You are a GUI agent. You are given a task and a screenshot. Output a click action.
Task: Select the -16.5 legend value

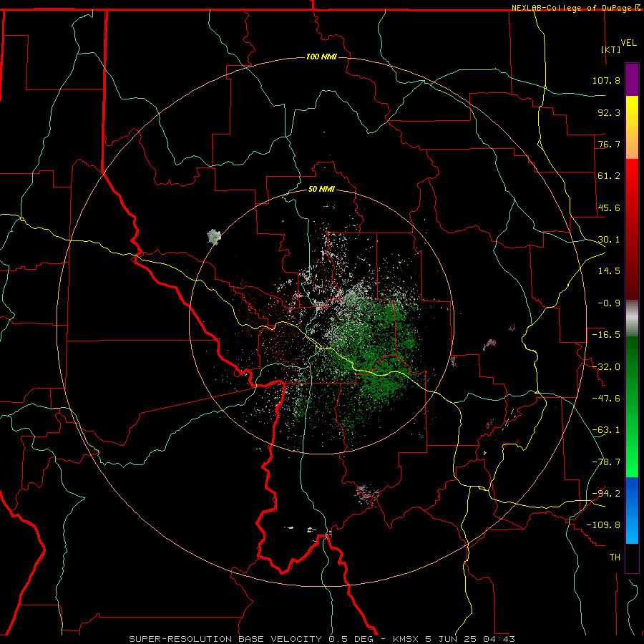606,335
